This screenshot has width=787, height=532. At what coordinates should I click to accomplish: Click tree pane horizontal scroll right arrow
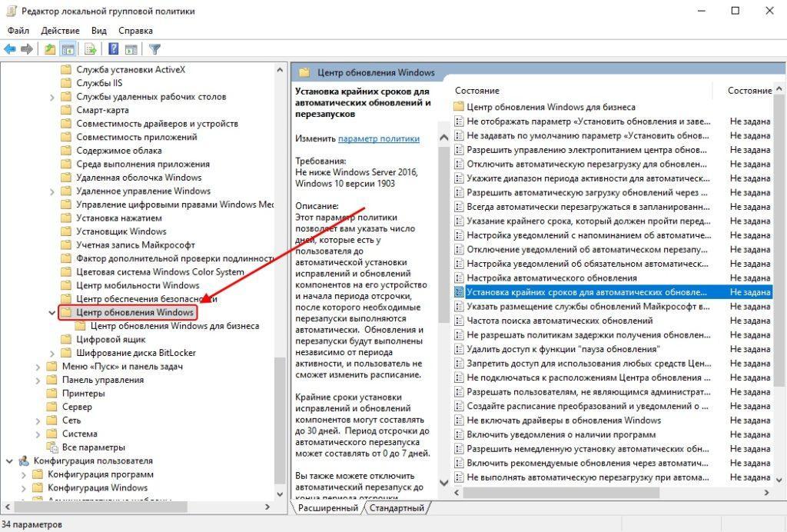pos(267,507)
